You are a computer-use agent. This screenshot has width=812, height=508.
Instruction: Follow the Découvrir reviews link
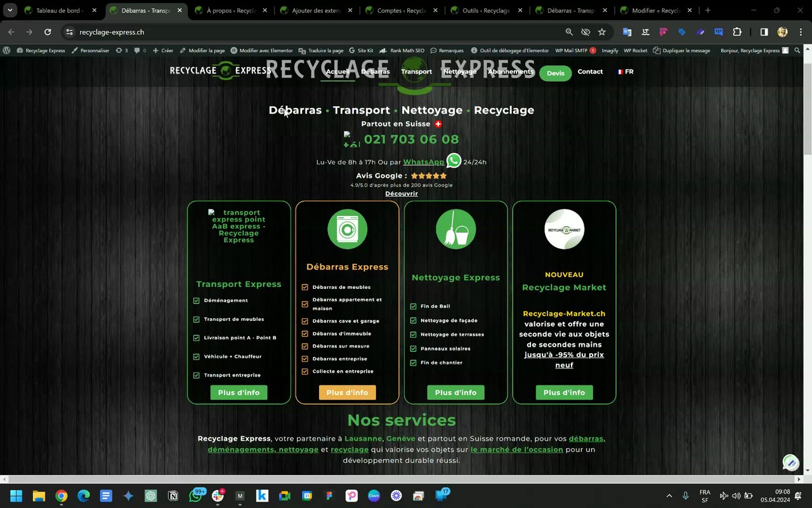(x=402, y=194)
